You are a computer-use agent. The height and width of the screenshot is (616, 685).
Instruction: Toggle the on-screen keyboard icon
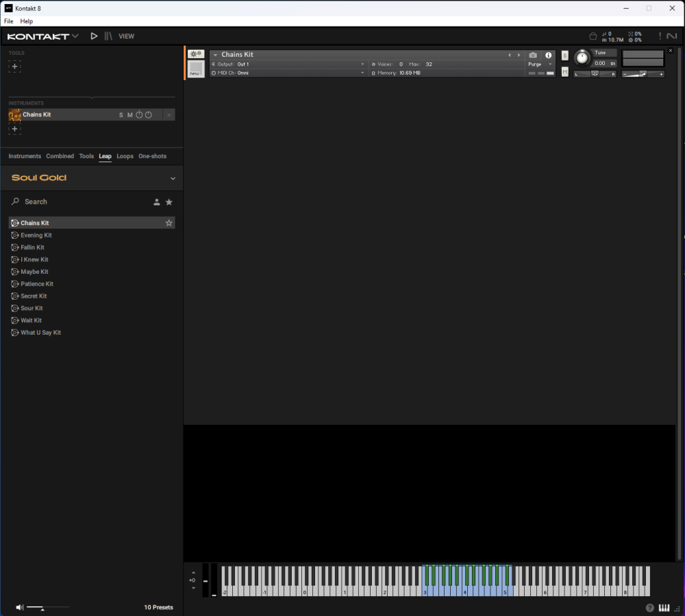pos(664,608)
